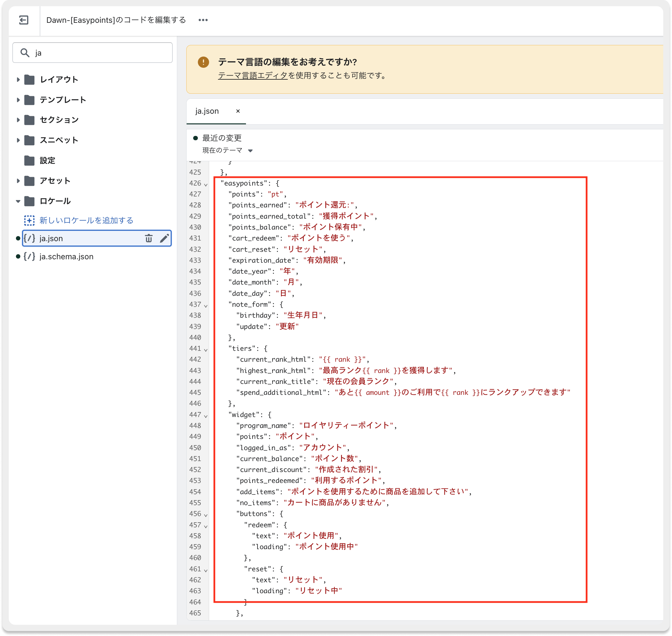Open the three-dot more actions menu
The image size is (672, 636).
tap(203, 20)
